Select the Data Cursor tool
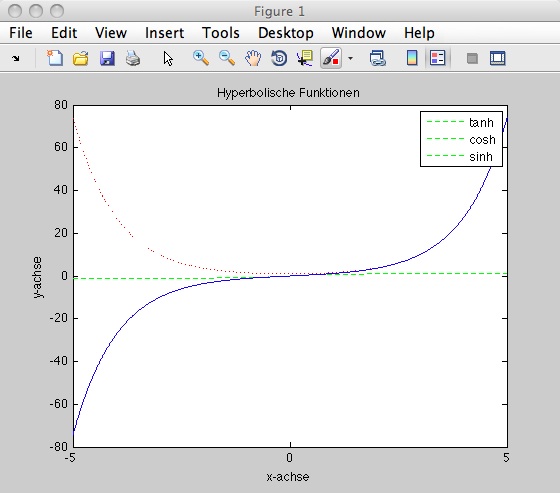Screen dimensions: 560x493 click(305, 58)
